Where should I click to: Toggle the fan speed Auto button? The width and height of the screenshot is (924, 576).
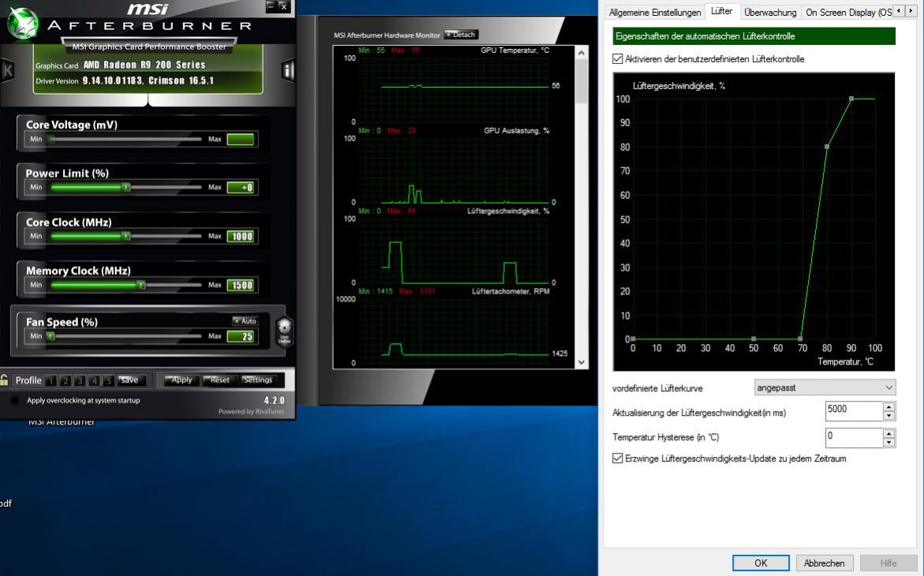pos(245,320)
